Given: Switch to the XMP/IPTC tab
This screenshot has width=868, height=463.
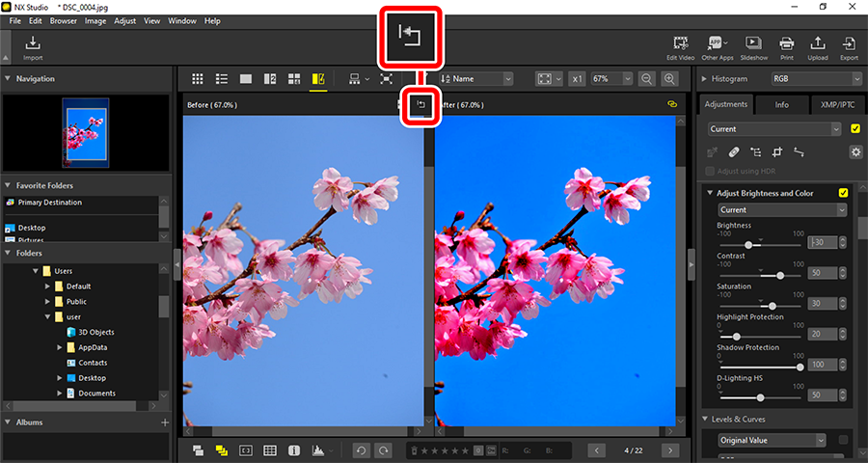Looking at the screenshot, I should pyautogui.click(x=838, y=105).
